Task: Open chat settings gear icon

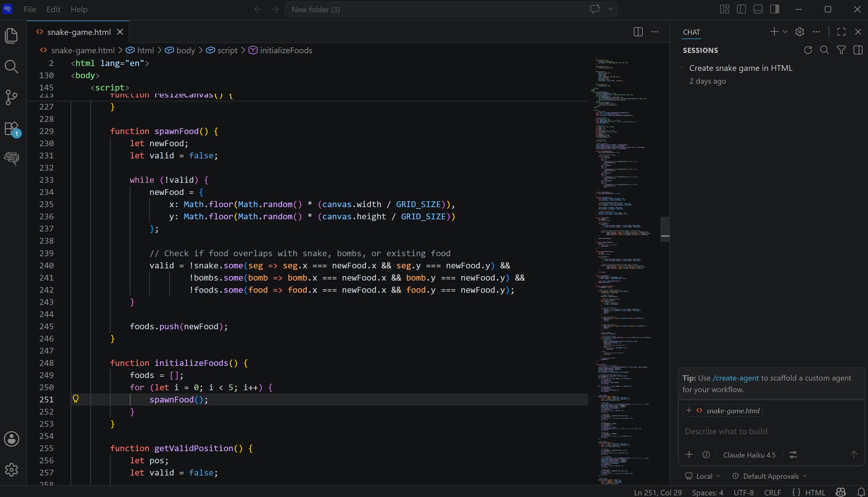Action: point(800,32)
